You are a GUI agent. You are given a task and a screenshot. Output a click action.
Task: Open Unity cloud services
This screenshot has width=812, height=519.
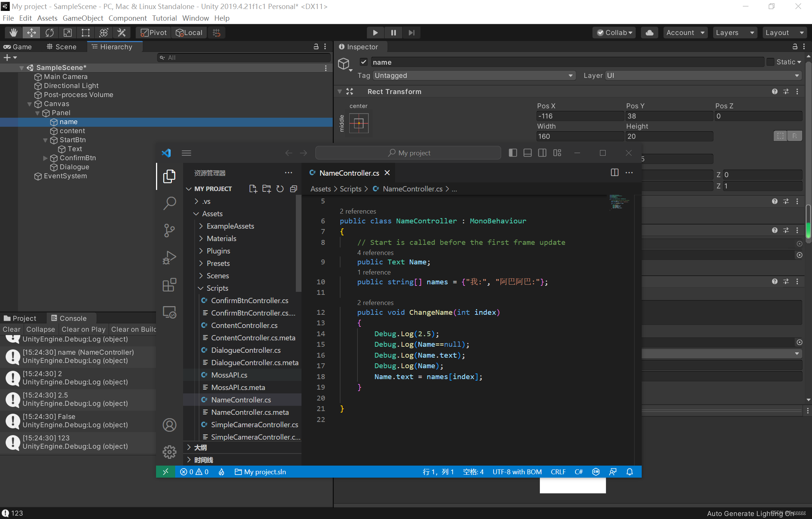coord(650,33)
